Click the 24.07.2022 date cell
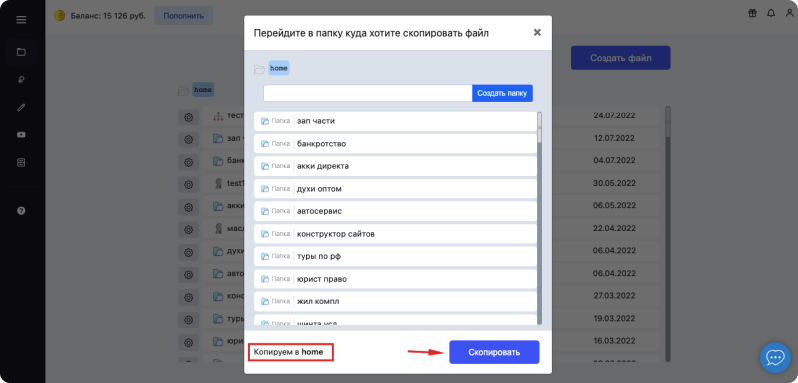Image resolution: width=798 pixels, height=383 pixels. [x=615, y=115]
